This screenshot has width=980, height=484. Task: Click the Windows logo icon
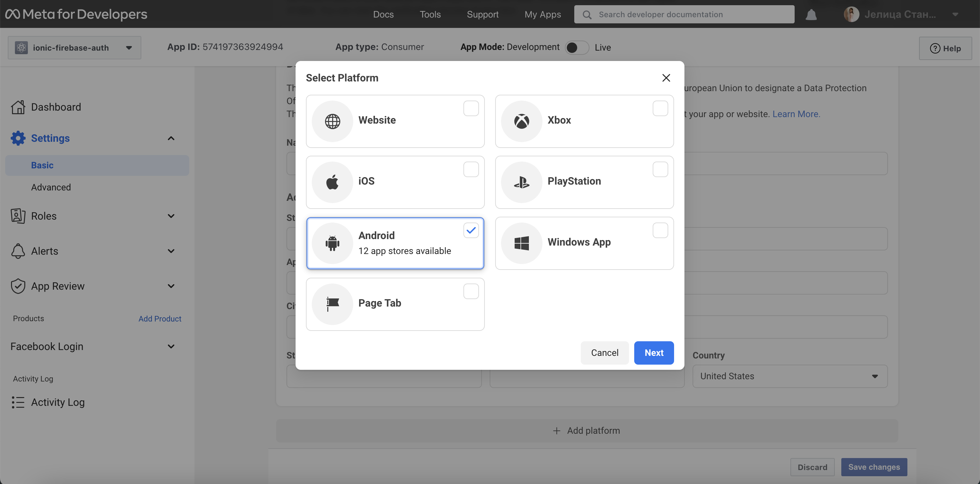click(x=521, y=243)
